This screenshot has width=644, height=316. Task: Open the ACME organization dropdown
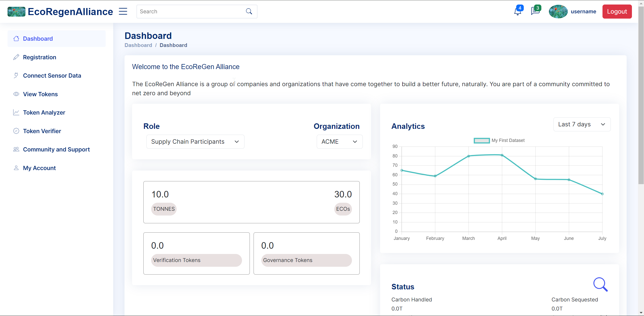pos(339,142)
